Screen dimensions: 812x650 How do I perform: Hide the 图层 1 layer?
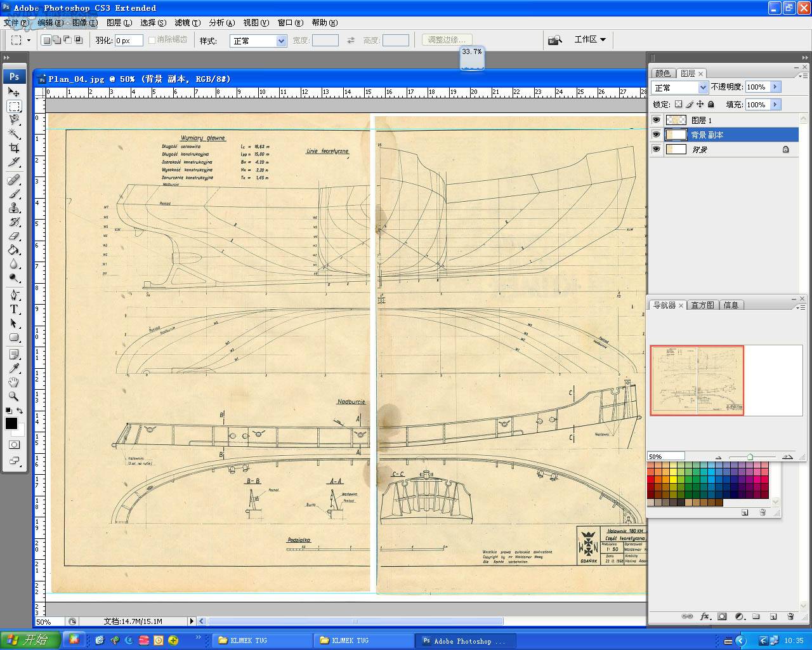pos(656,120)
